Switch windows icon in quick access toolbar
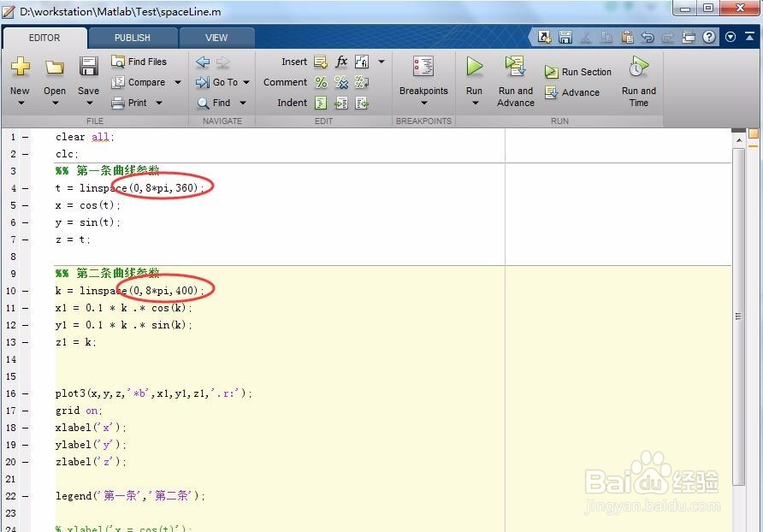The height and width of the screenshot is (532, 763). pos(688,37)
